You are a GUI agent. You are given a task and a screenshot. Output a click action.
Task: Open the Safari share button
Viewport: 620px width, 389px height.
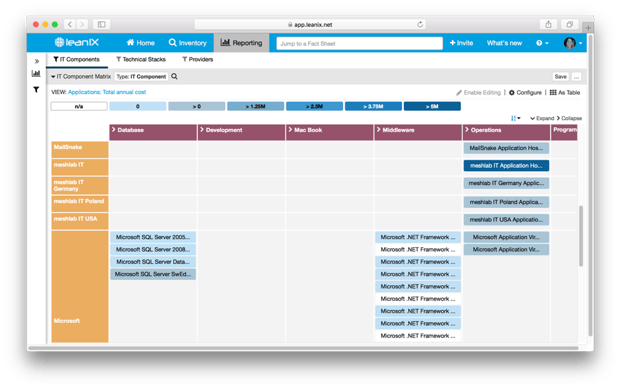[x=548, y=25]
